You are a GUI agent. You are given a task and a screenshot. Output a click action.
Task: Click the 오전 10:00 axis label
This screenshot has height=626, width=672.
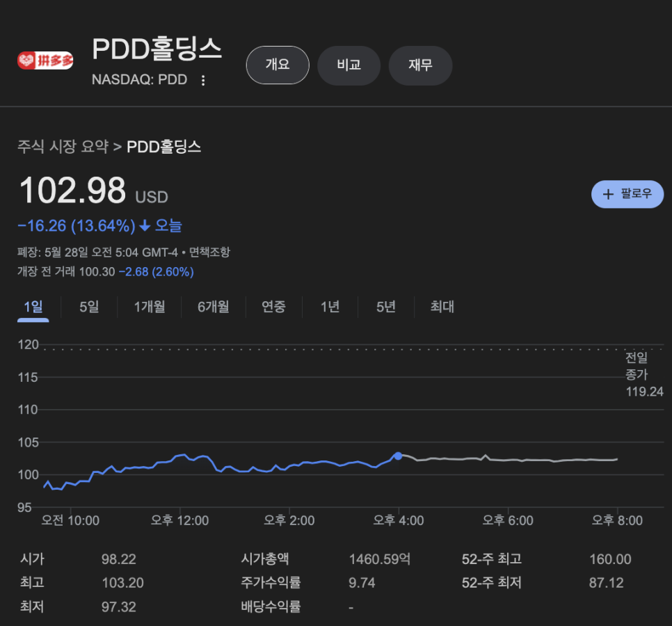coord(70,520)
